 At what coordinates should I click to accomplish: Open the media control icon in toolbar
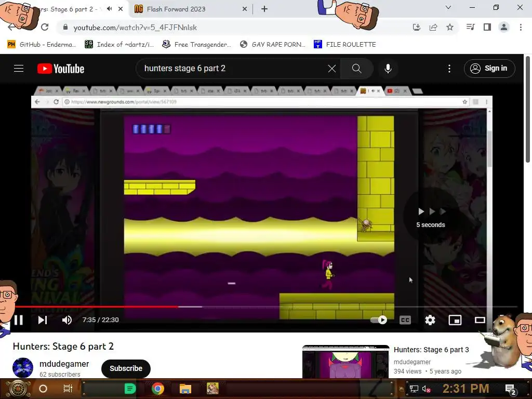[x=470, y=27]
